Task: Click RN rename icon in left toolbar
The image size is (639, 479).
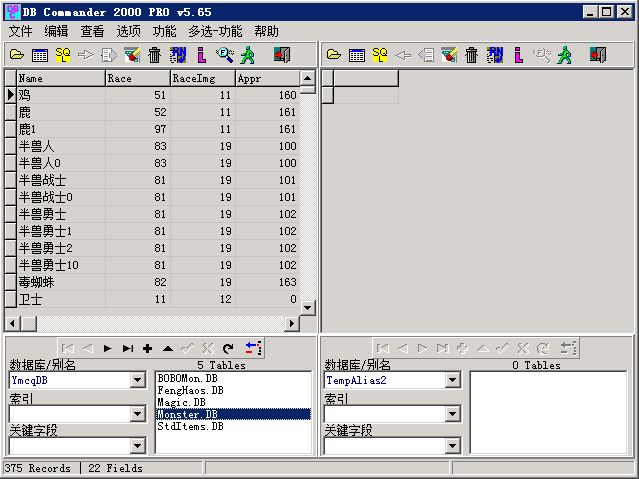Action: [178, 55]
